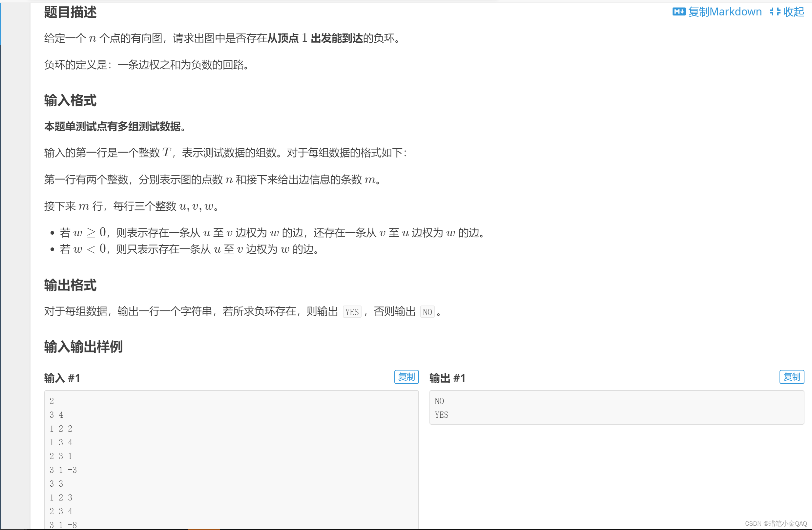This screenshot has height=530, width=812.
Task: Click sample input line '3 1 -8'
Action: [63, 525]
